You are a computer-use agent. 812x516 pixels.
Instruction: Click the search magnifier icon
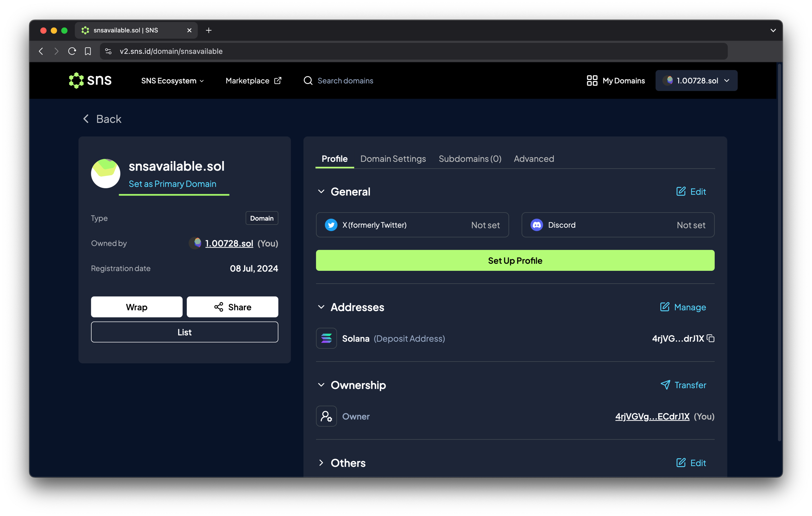(x=308, y=81)
